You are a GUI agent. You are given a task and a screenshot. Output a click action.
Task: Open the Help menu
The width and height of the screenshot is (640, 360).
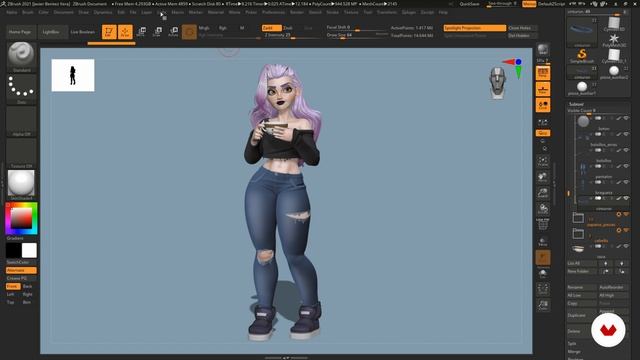[443, 12]
